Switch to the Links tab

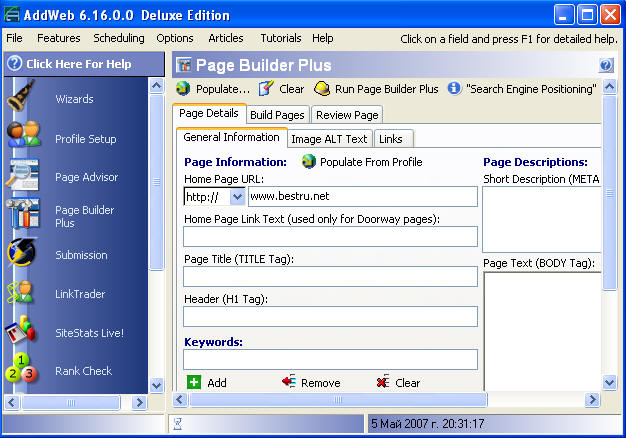point(393,139)
